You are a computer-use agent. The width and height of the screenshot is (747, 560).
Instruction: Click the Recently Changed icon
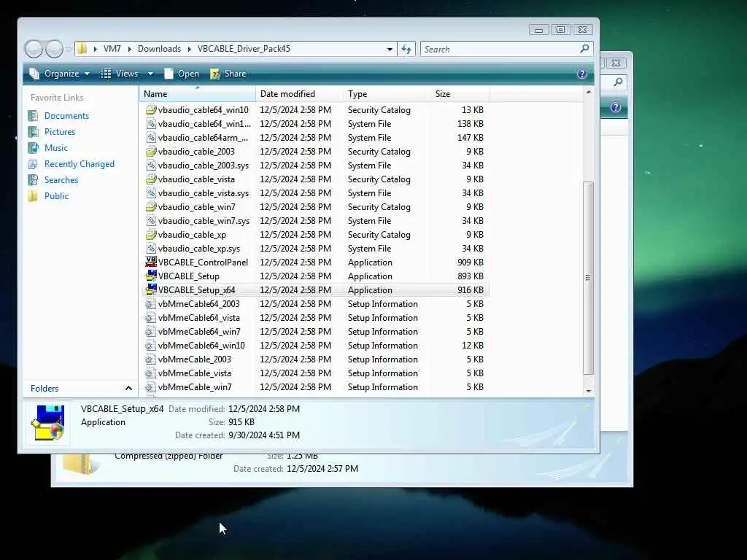33,164
